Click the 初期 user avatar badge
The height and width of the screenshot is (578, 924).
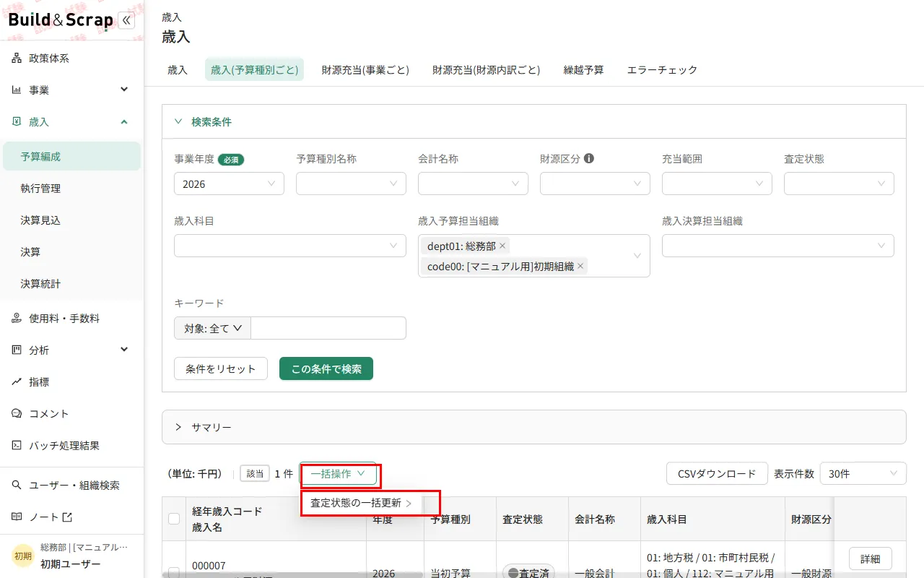click(x=23, y=556)
